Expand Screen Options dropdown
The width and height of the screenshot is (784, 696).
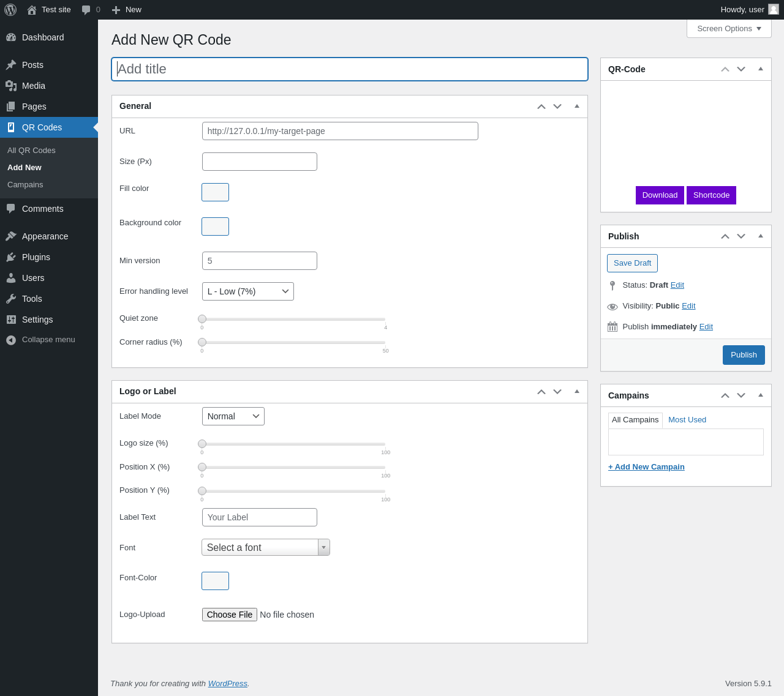click(x=729, y=29)
